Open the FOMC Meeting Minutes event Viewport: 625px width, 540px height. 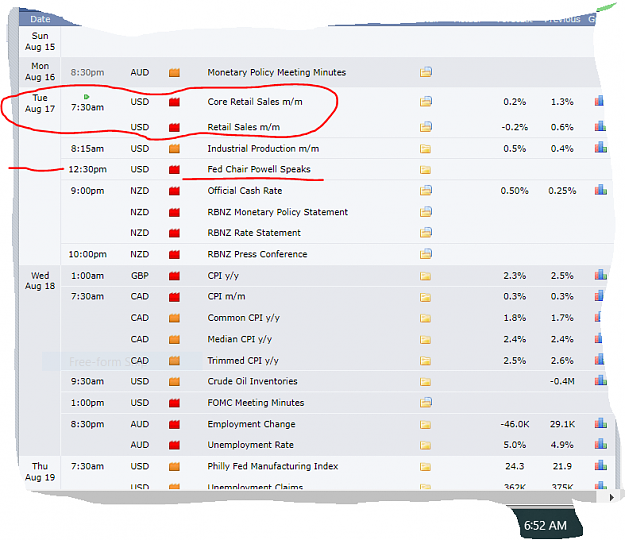tap(256, 403)
